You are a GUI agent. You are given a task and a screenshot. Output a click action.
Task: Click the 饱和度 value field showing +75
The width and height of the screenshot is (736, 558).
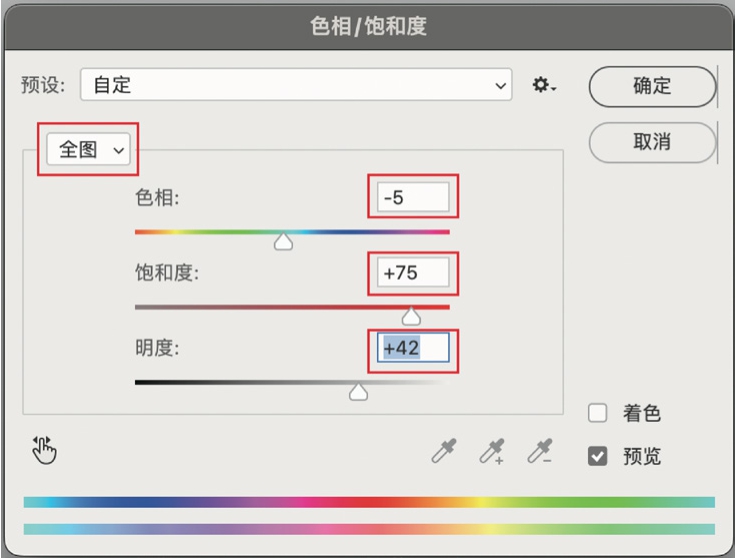coord(413,272)
